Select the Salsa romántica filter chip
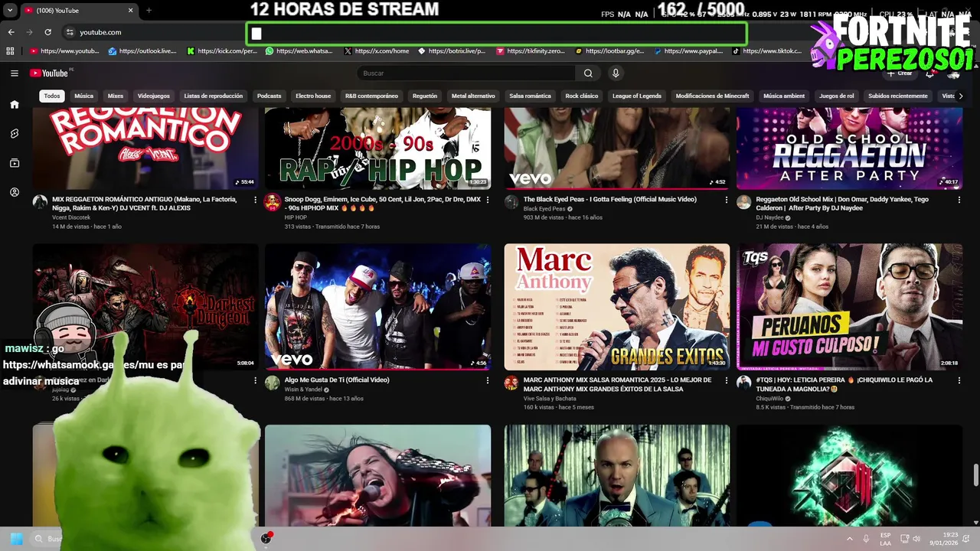 point(530,96)
